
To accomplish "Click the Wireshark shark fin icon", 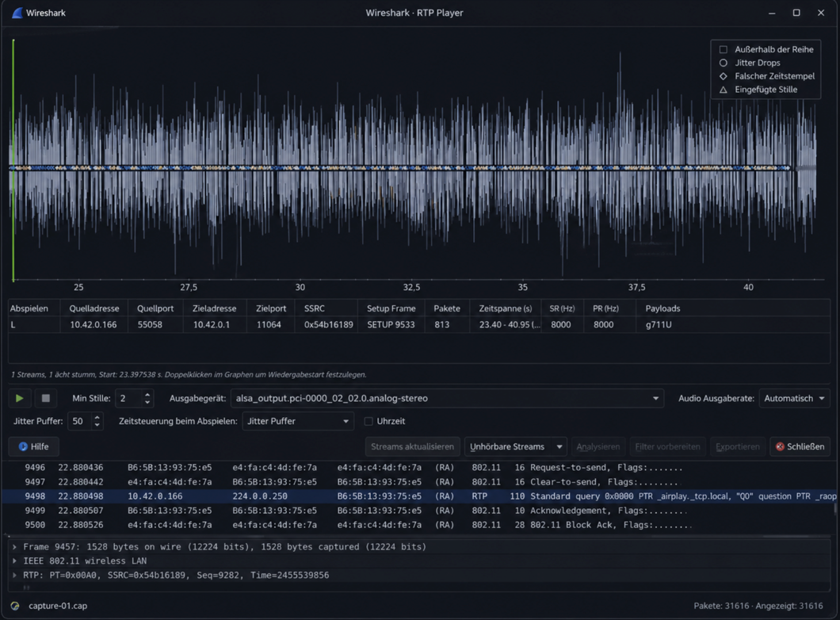I will [x=17, y=13].
